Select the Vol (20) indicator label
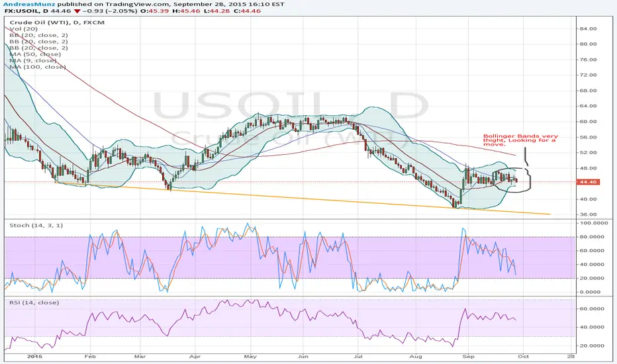 point(24,28)
